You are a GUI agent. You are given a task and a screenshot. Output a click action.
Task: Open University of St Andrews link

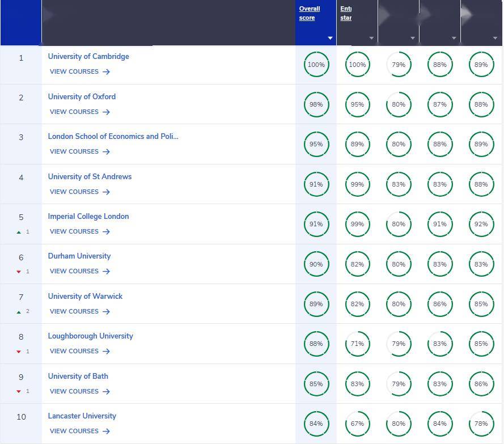click(90, 176)
